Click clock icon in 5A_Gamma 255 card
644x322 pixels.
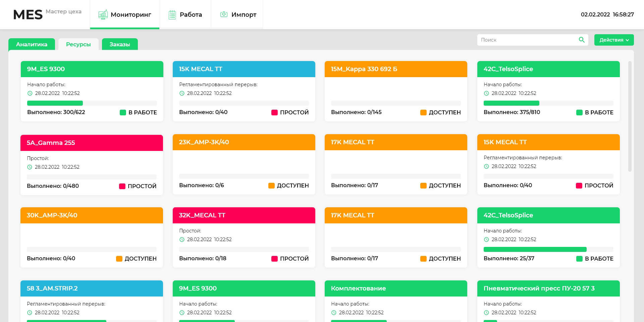(30, 167)
